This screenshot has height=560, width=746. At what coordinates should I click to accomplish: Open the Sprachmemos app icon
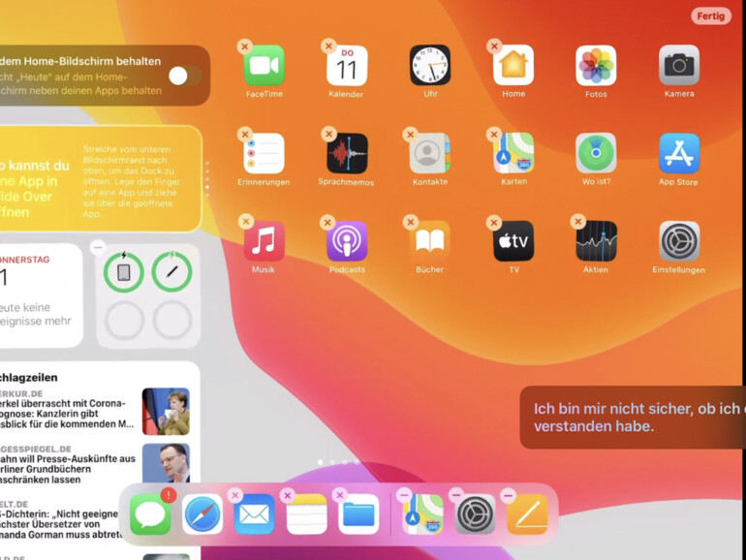pyautogui.click(x=347, y=153)
